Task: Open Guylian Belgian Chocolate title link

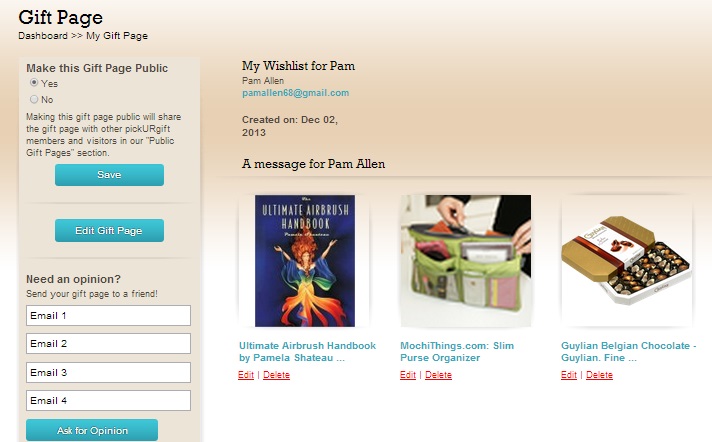Action: point(628,352)
